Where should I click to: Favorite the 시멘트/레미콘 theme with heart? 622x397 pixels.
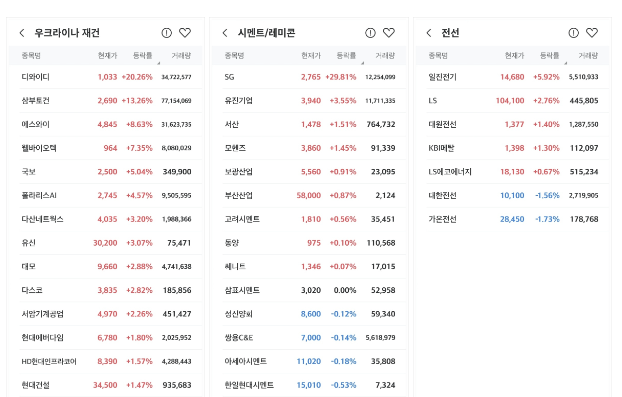389,33
